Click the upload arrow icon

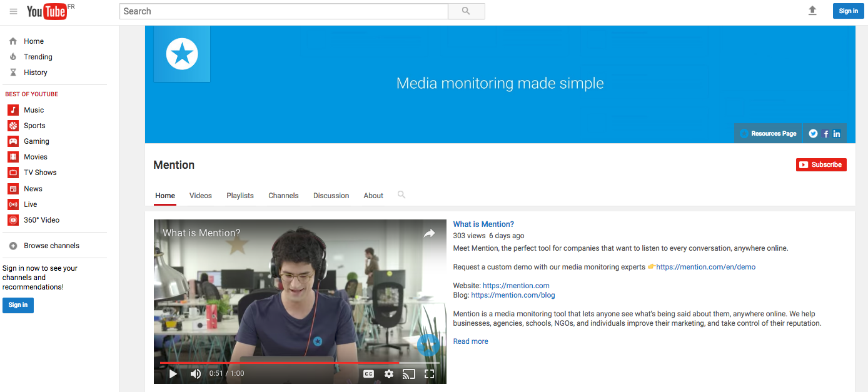click(812, 11)
